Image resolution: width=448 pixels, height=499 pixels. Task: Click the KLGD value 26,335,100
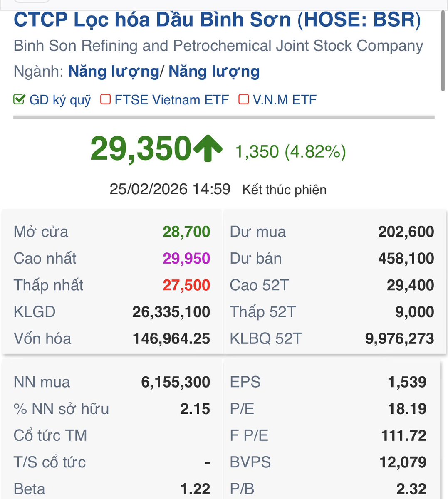pos(171,312)
